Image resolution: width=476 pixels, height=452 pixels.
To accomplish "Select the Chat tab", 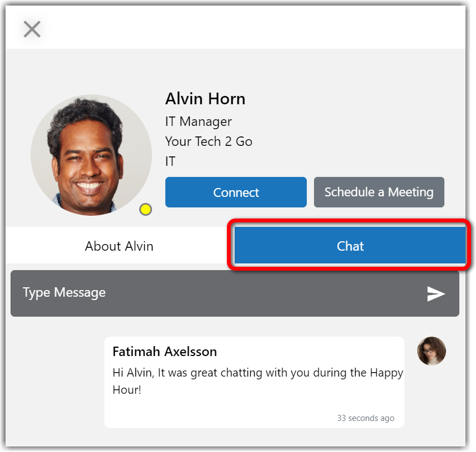I will (x=350, y=245).
